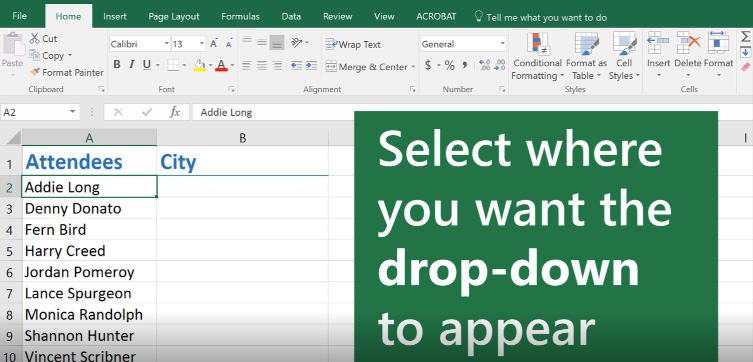Open the File tab

19,16
